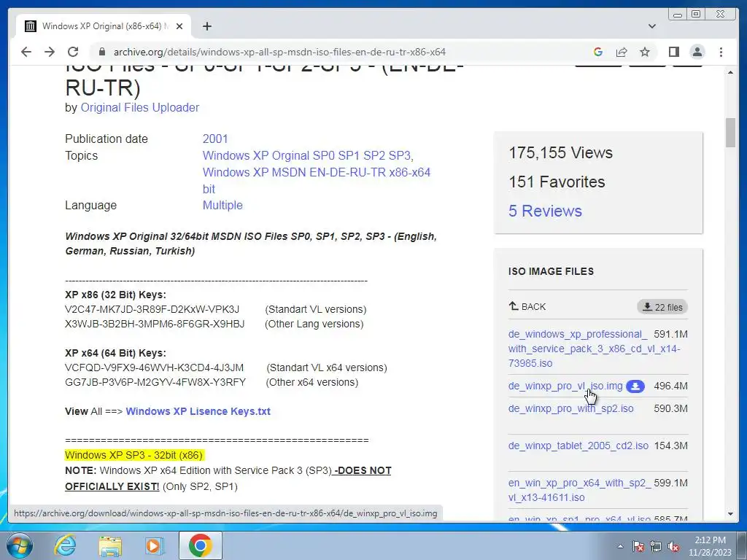Open Windows Media Player from taskbar
Screen dimensions: 747x560
(x=155, y=545)
